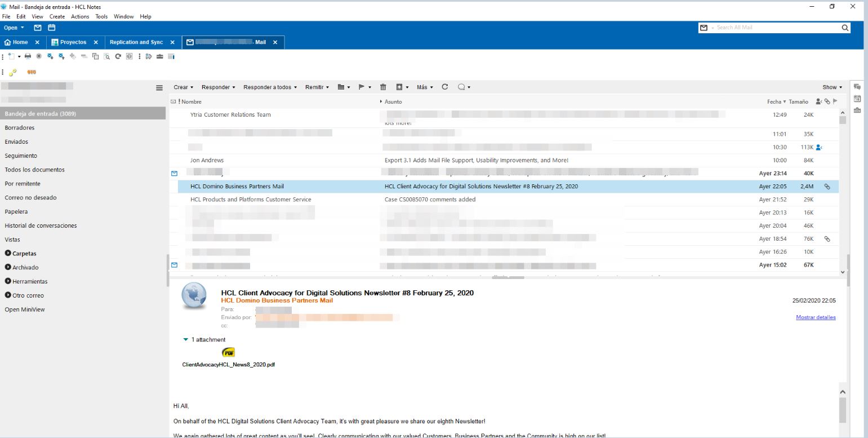The height and width of the screenshot is (438, 868).
Task: Switch to the Proyectos tab
Action: click(74, 42)
